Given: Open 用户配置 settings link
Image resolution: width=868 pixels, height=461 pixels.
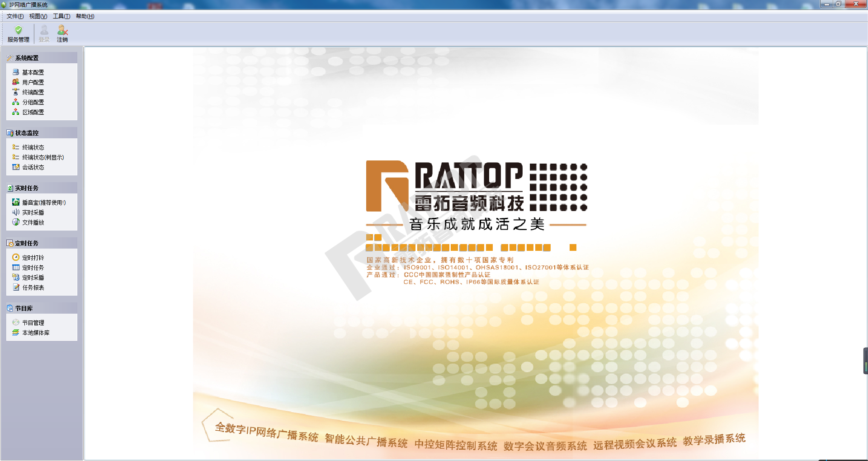Looking at the screenshot, I should click(33, 82).
